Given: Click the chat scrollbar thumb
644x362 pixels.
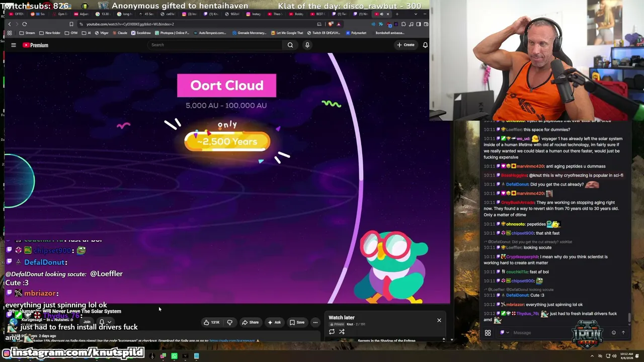Looking at the screenshot, I should pos(629,317).
